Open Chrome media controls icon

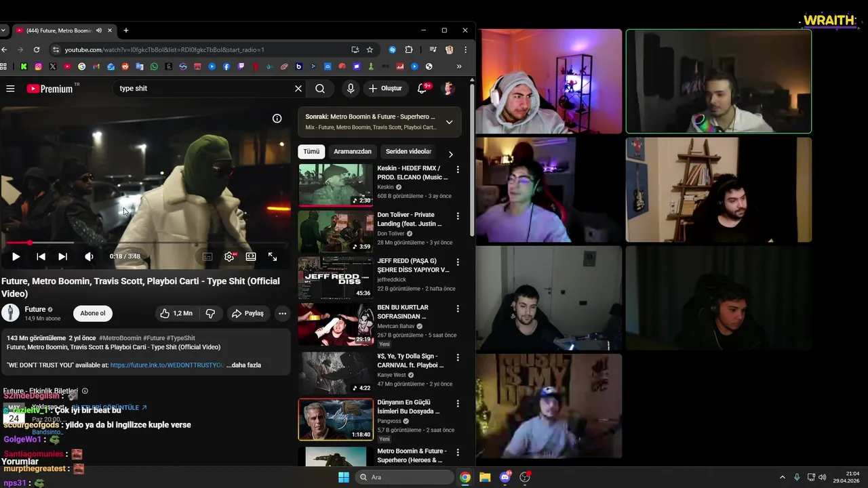tap(433, 49)
